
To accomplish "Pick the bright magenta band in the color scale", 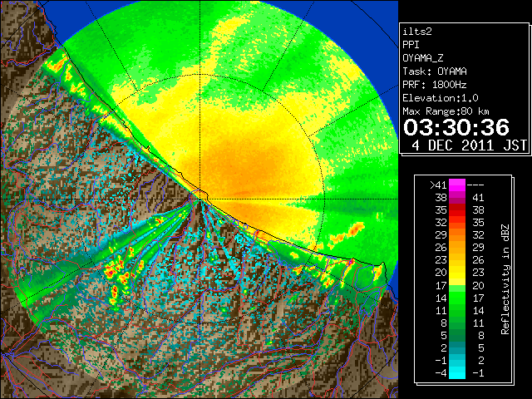I will tap(457, 185).
